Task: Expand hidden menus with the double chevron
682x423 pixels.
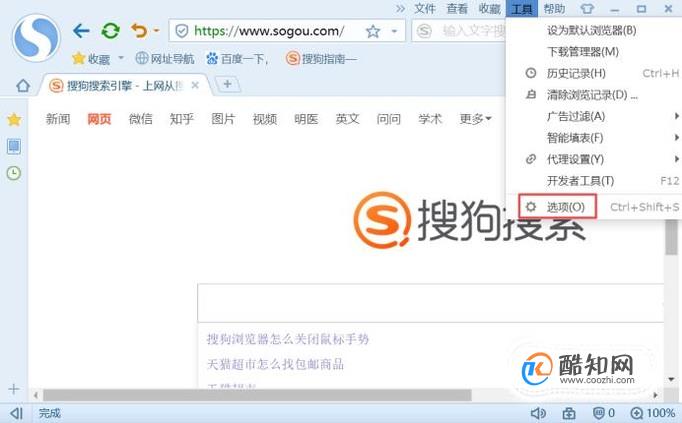Action: (x=401, y=9)
